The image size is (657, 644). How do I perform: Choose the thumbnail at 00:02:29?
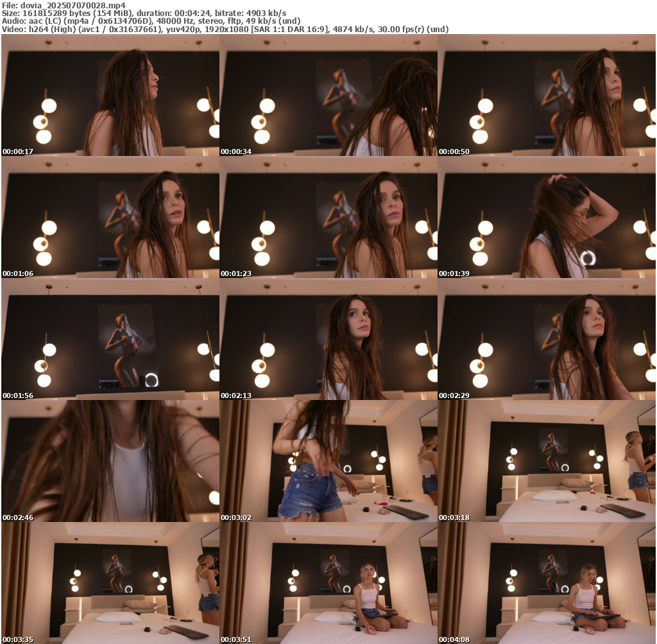[x=547, y=339]
